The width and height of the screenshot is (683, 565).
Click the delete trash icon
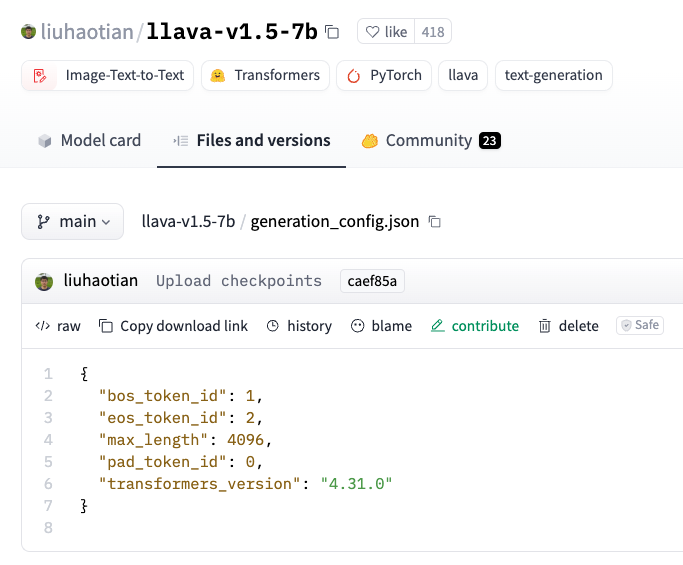tap(544, 326)
